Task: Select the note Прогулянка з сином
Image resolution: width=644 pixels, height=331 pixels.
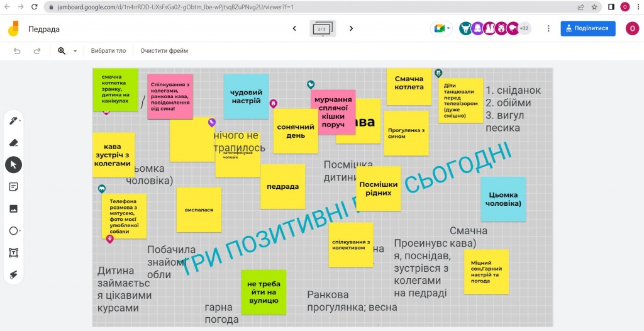Action: point(406,133)
